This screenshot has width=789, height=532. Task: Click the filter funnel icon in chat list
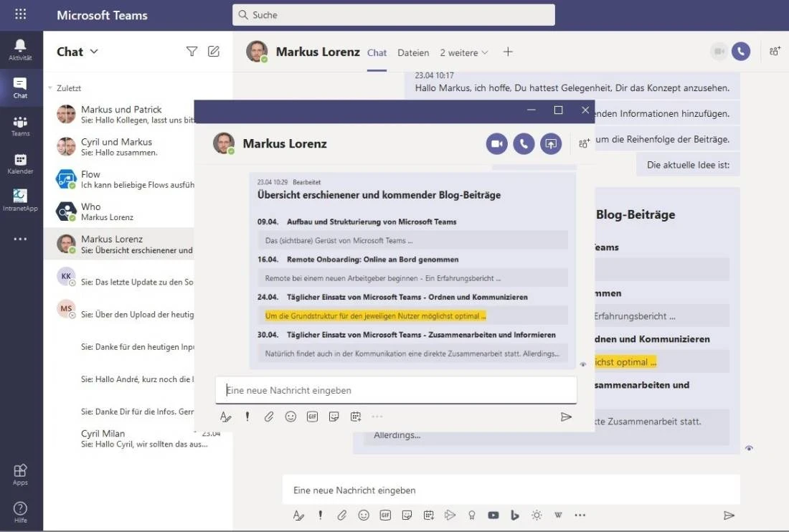tap(192, 51)
